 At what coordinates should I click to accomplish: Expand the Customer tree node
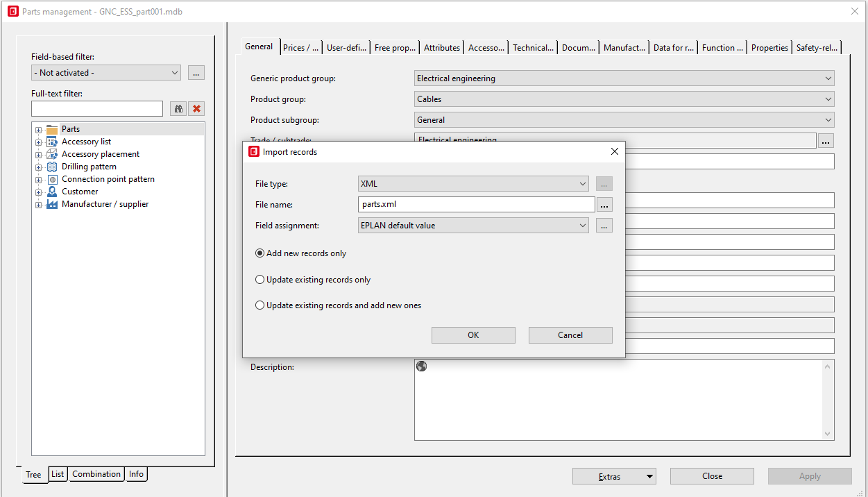[39, 192]
